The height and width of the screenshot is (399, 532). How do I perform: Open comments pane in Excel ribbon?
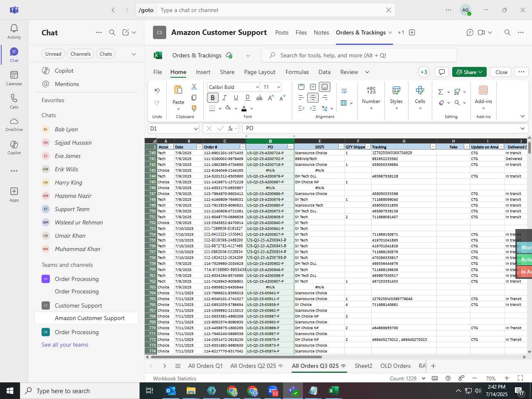point(442,72)
